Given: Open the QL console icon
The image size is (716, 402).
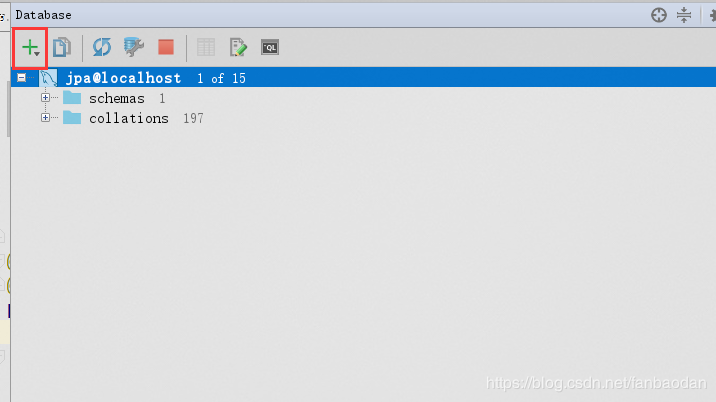Looking at the screenshot, I should tap(270, 47).
